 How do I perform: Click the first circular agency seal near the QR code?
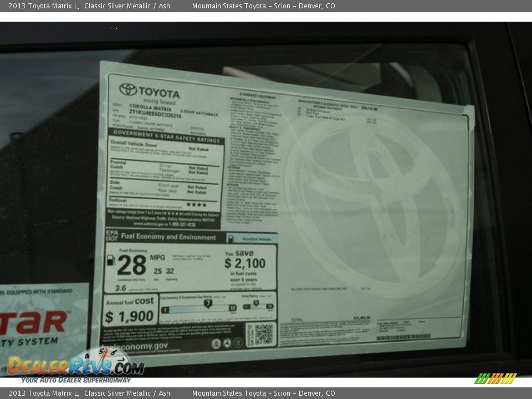(216, 344)
